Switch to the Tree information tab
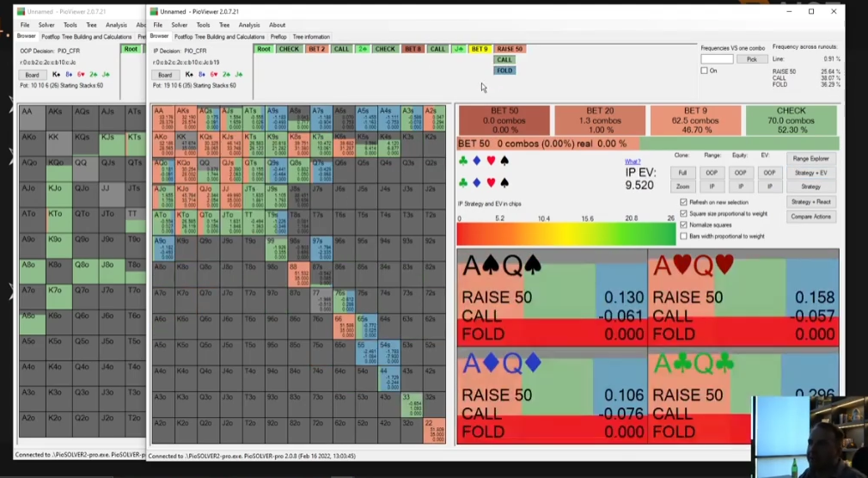The height and width of the screenshot is (478, 868). (x=311, y=37)
